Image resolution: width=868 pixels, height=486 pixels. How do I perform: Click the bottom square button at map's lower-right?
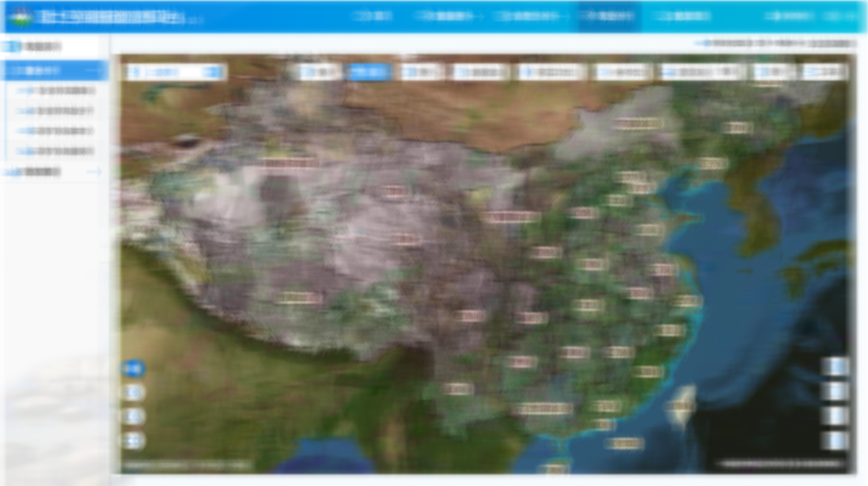point(835,440)
